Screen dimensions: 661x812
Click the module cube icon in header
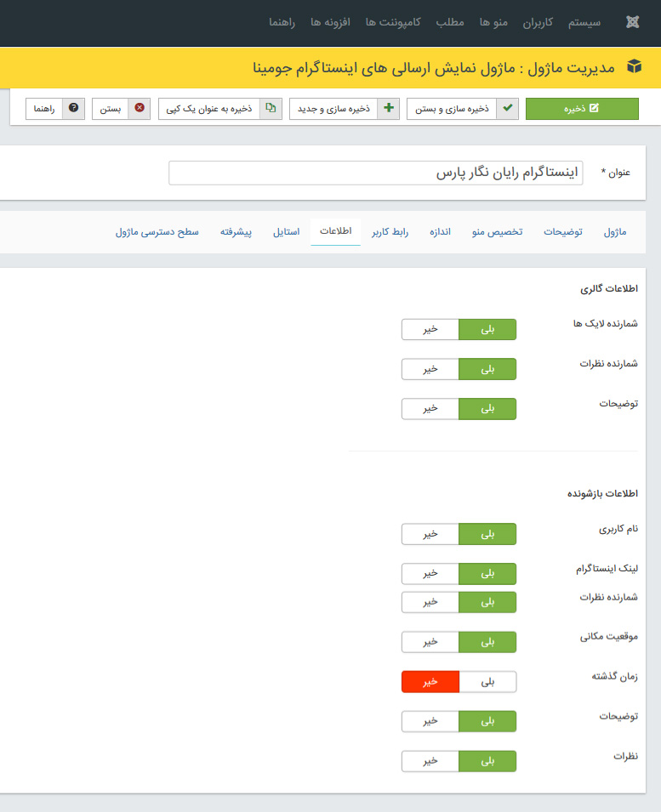coord(634,67)
